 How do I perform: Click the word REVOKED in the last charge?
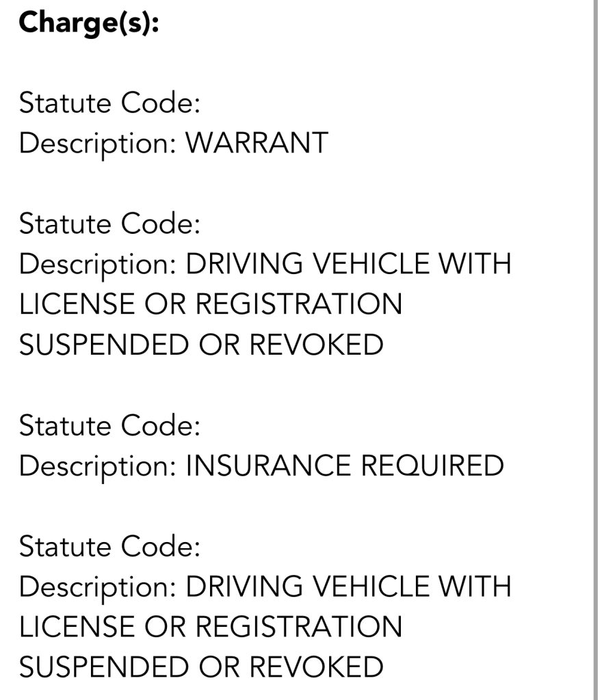pos(315,667)
